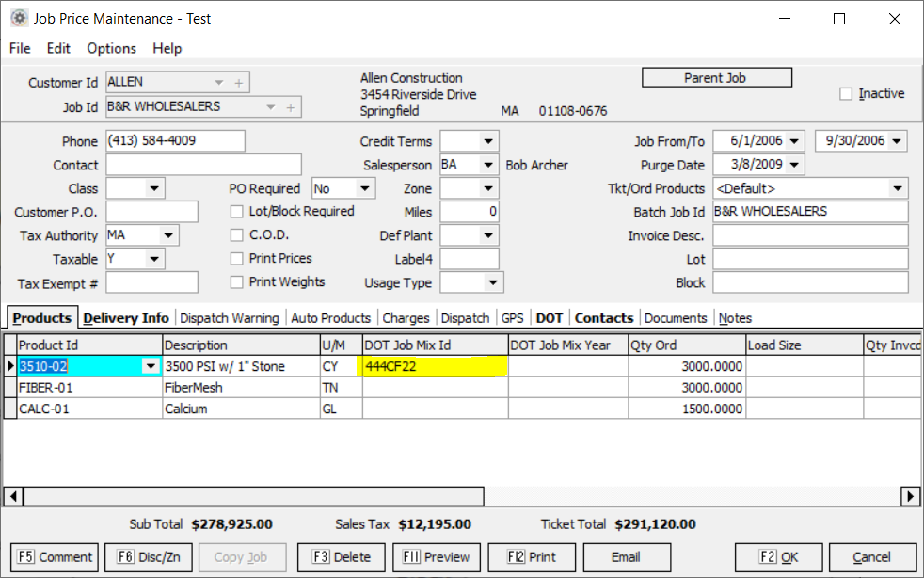The image size is (924, 578).
Task: Open the Purge Date picker dropdown
Action: pyautogui.click(x=795, y=165)
